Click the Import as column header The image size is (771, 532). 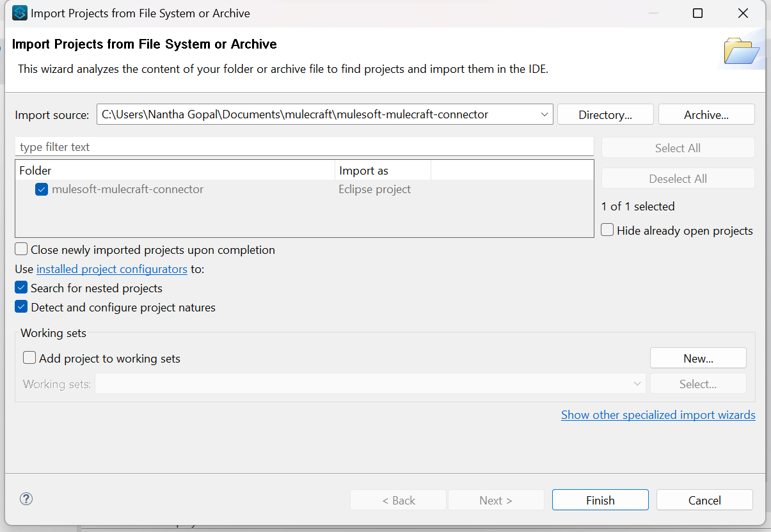coord(382,171)
